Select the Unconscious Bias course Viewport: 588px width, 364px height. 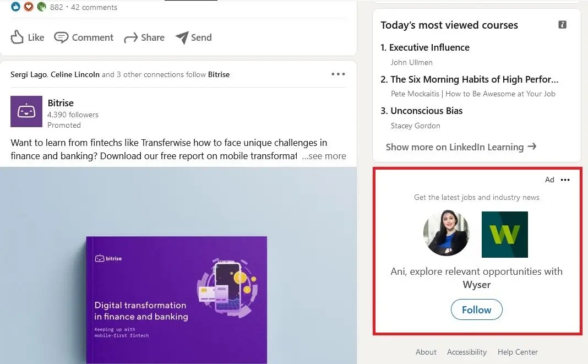coord(427,111)
